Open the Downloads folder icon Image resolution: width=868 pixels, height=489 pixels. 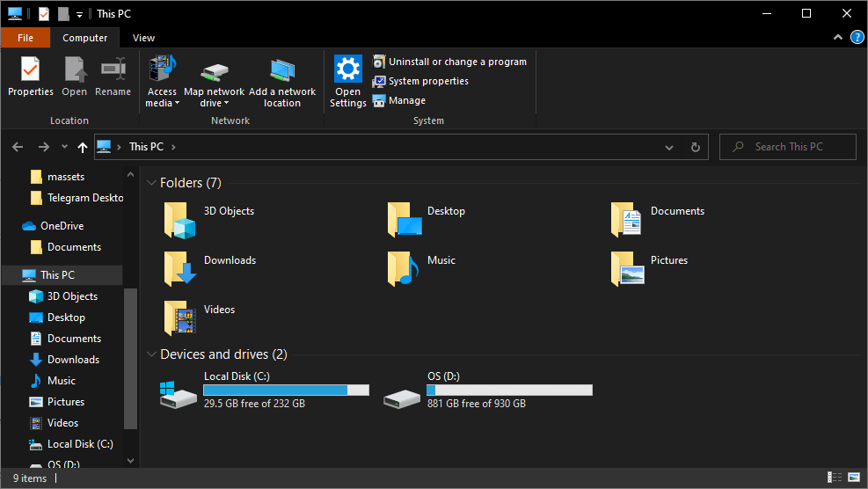180,268
